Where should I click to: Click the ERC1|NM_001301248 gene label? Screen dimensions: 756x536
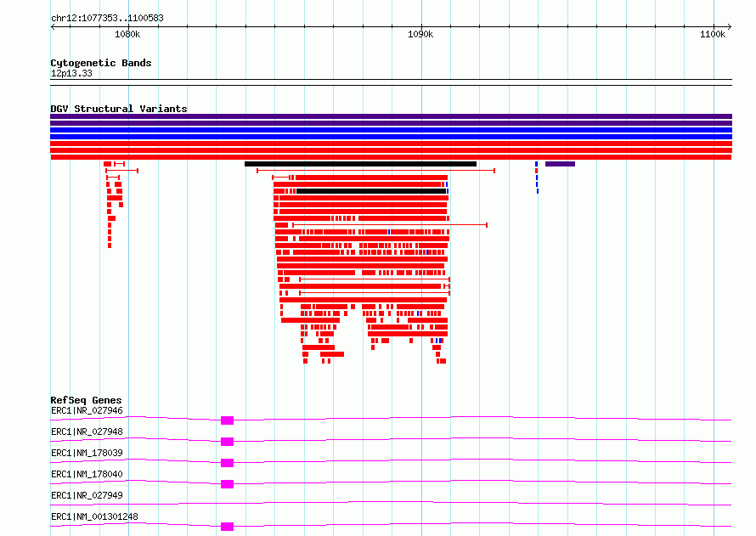(94, 516)
